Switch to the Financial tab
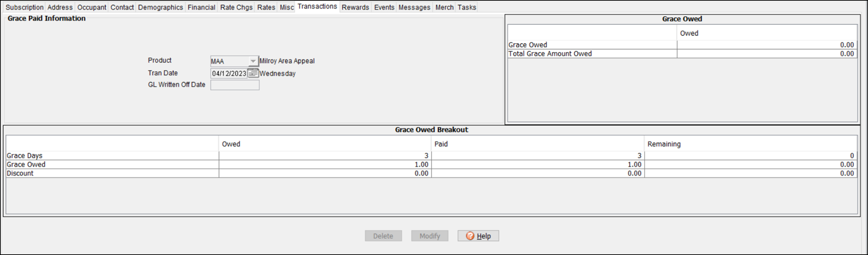868x255 pixels. (x=201, y=7)
